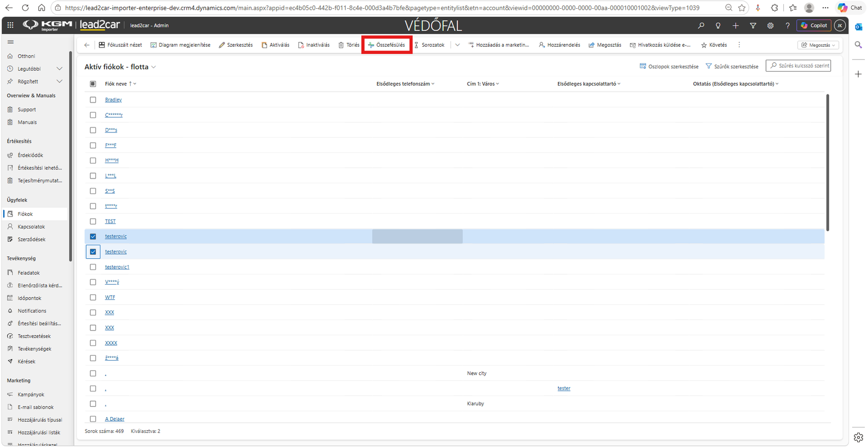Image resolution: width=868 pixels, height=447 pixels.
Task: Click Oszlopok szerkesztése
Action: (669, 66)
